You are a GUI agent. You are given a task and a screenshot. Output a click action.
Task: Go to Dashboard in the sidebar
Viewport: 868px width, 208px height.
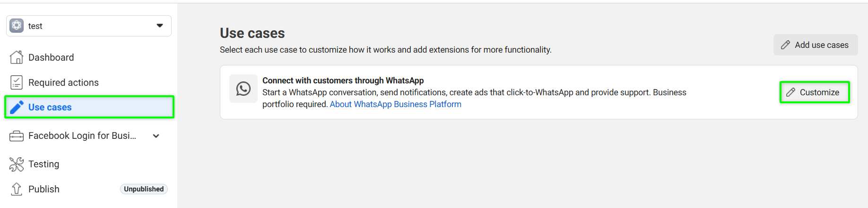tap(51, 57)
